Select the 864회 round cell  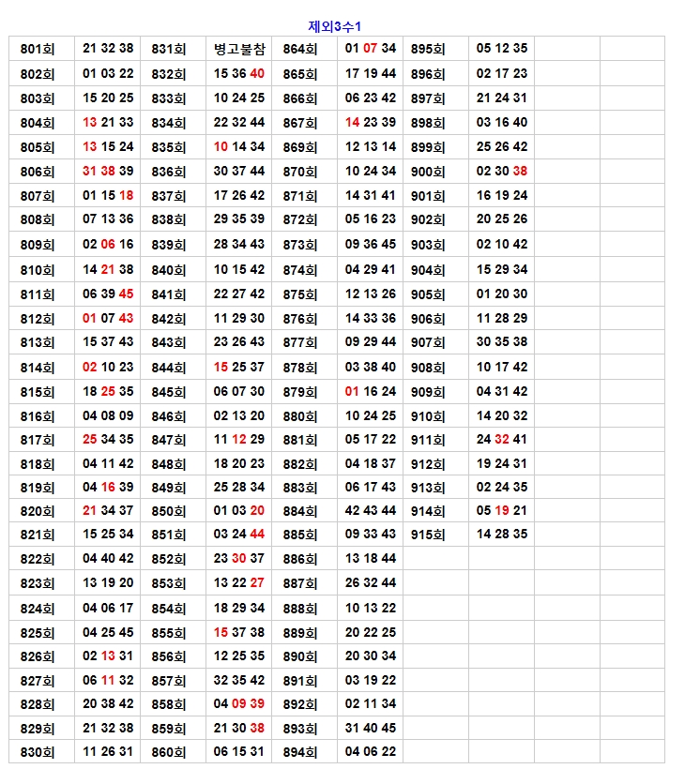[x=300, y=49]
